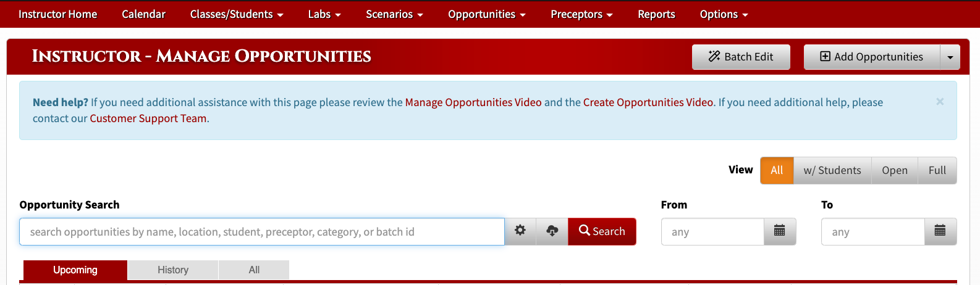Open the From date calendar icon
Viewport: 980px width, 285px height.
(x=780, y=231)
